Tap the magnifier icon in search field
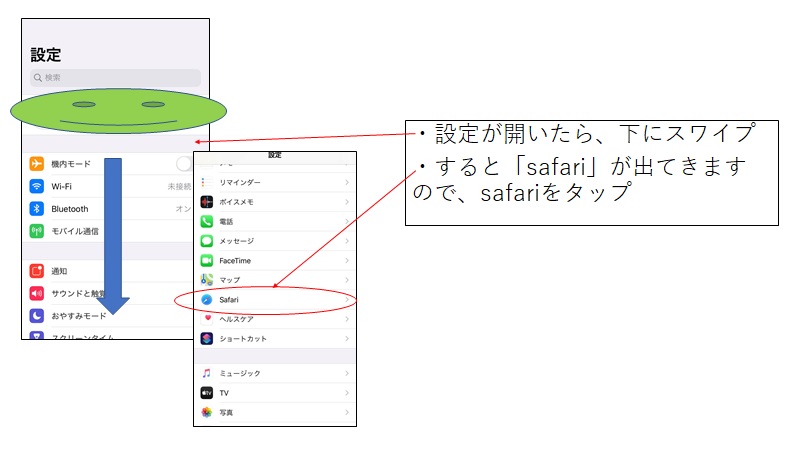This screenshot has width=800, height=450. (38, 78)
